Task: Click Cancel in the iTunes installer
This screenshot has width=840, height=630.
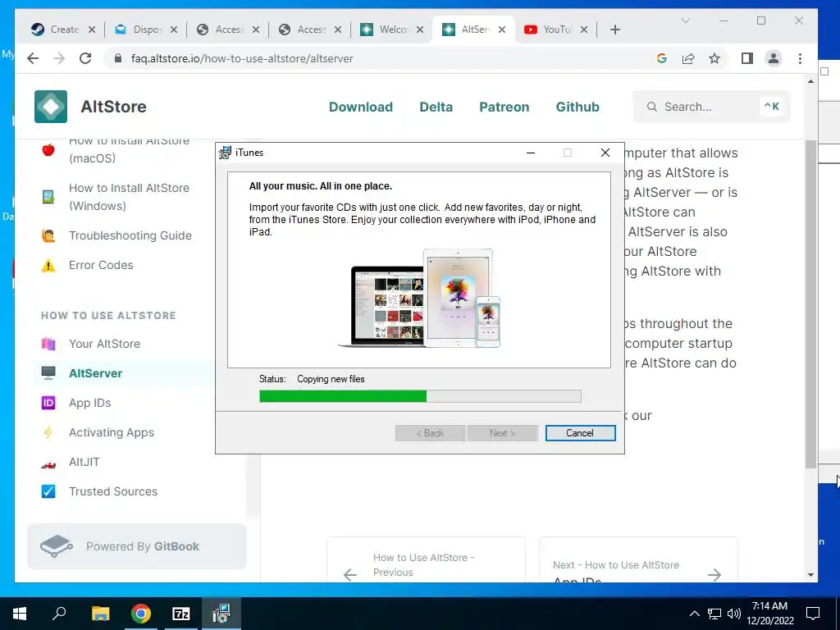Action: coord(580,433)
